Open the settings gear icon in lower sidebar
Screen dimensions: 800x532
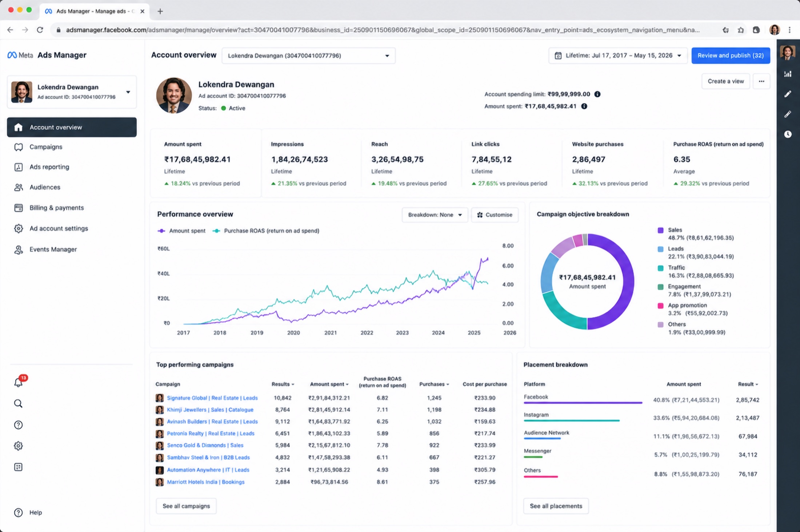pyautogui.click(x=18, y=446)
